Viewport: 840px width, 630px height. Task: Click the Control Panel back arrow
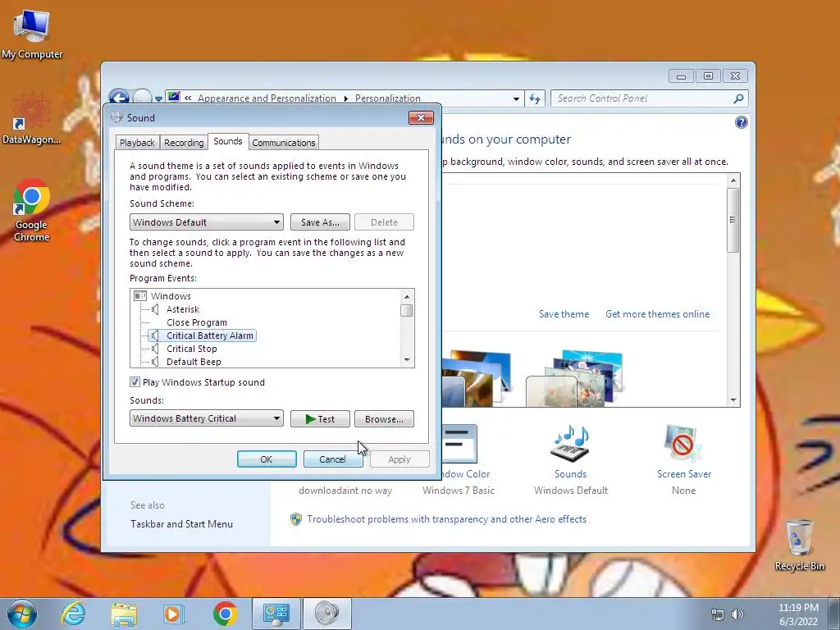[118, 98]
